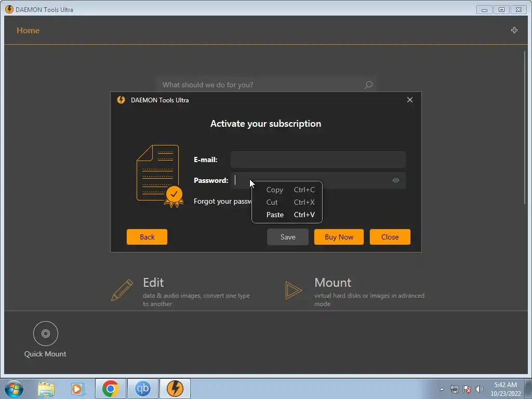
Task: Click the Mount heading text
Action: (333, 282)
